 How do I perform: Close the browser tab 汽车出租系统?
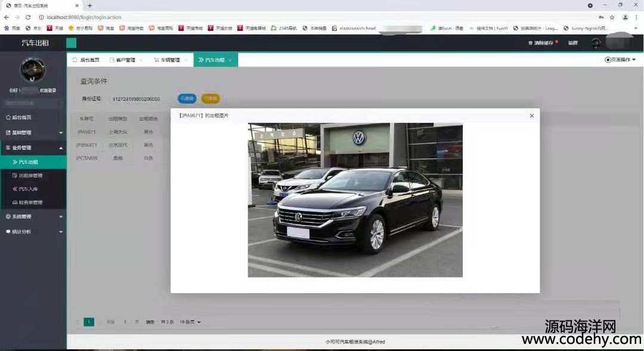(77, 6)
